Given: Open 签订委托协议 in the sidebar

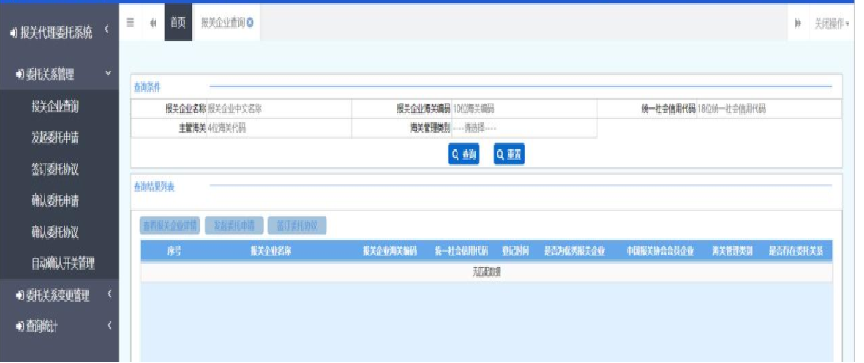Looking at the screenshot, I should (x=55, y=170).
